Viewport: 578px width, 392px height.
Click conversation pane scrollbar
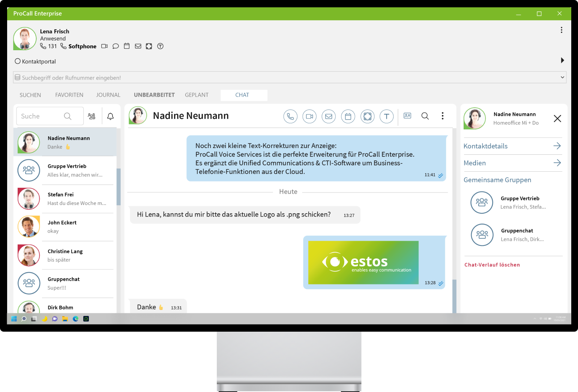point(454,296)
